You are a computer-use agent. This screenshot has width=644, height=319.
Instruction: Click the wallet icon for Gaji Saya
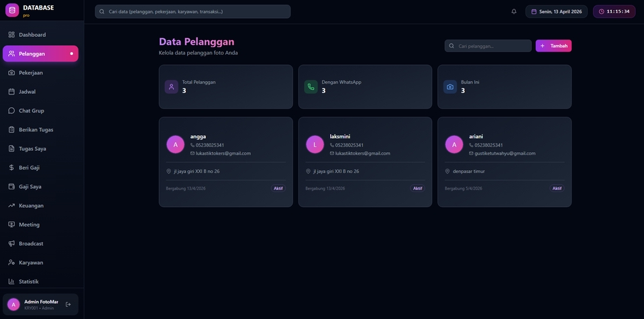click(11, 186)
